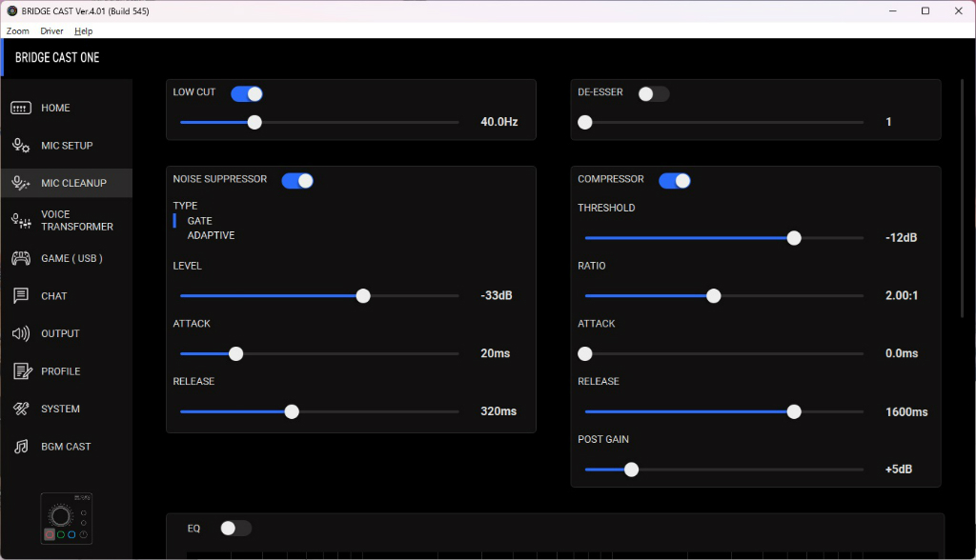The height and width of the screenshot is (560, 976).
Task: Close the Bridge Cast window
Action: click(x=959, y=11)
